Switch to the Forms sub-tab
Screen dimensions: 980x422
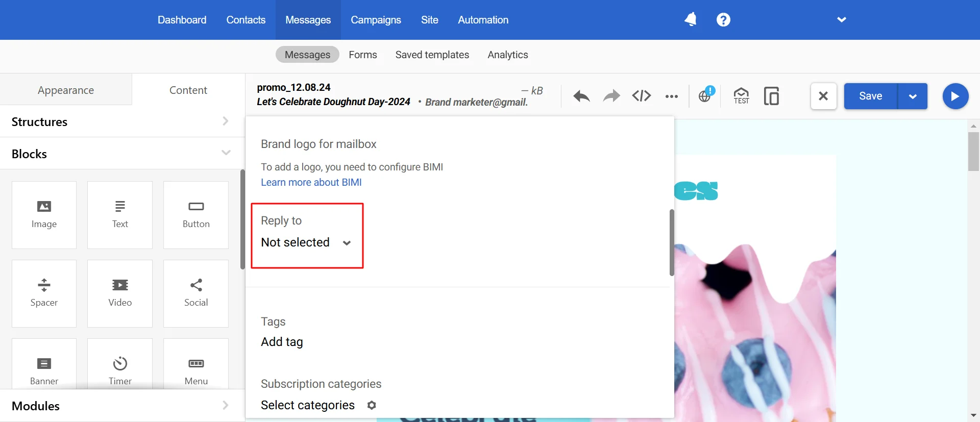(363, 55)
